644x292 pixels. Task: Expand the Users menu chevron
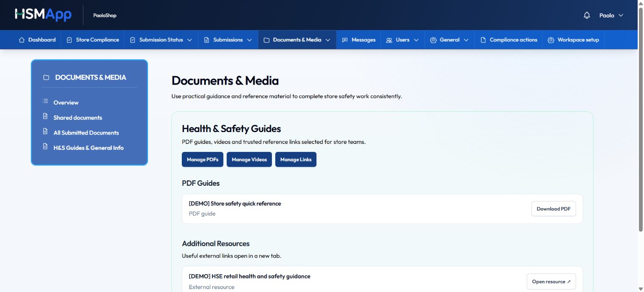point(416,40)
